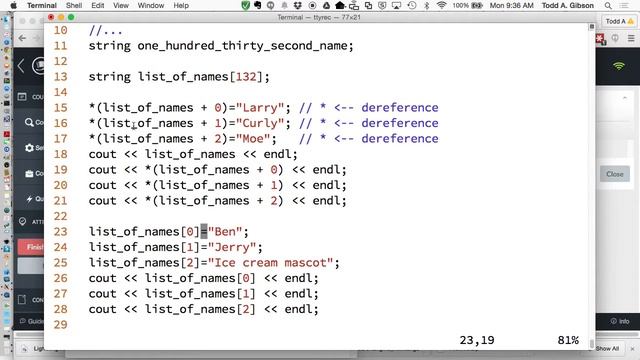Open the Todd A. Gibson user menu
This screenshot has width=640, height=360.
click(x=567, y=5)
